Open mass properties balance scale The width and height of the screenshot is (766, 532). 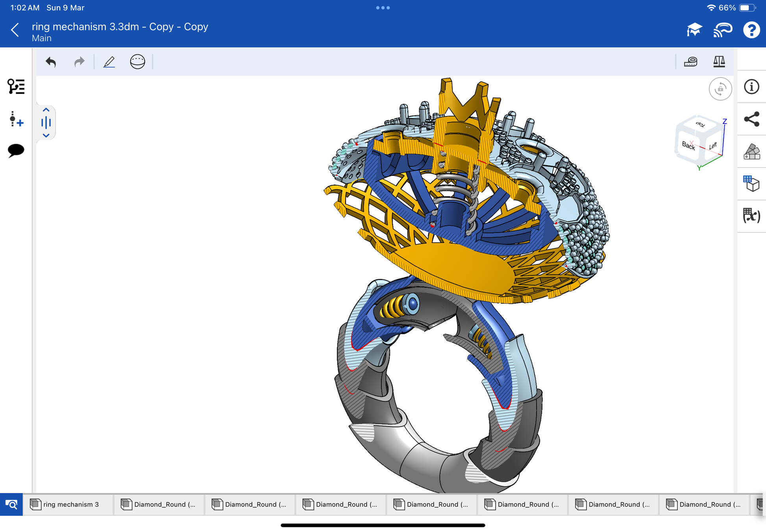point(719,62)
